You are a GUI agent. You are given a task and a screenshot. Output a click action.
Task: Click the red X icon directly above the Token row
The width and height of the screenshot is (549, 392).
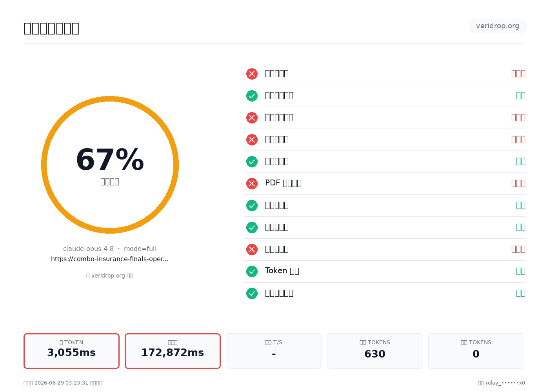tap(252, 249)
